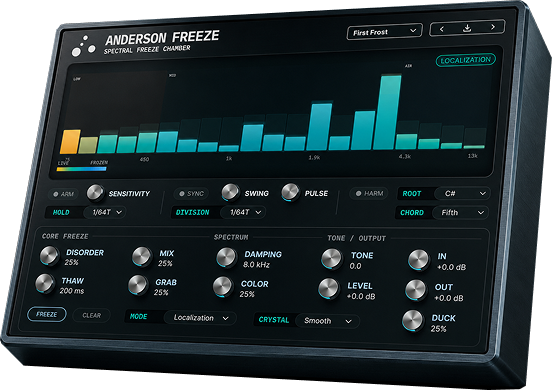Save preset with the download icon
This screenshot has width=552, height=391.
[x=467, y=28]
